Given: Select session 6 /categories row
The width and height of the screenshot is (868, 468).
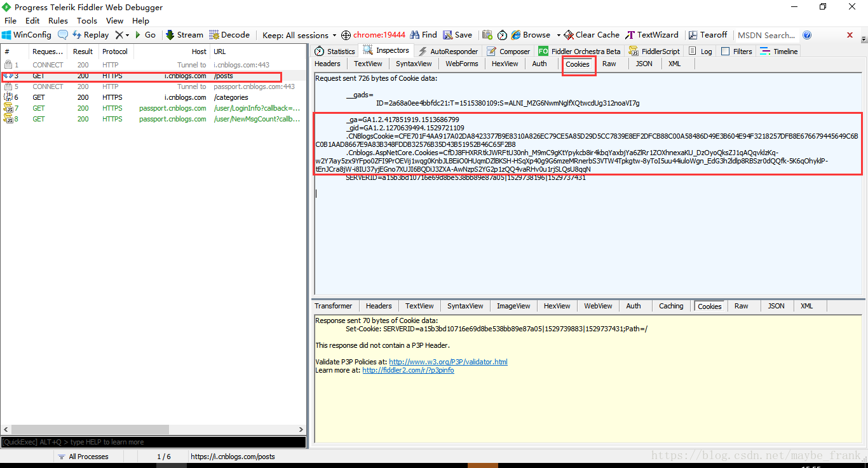Looking at the screenshot, I should [153, 97].
